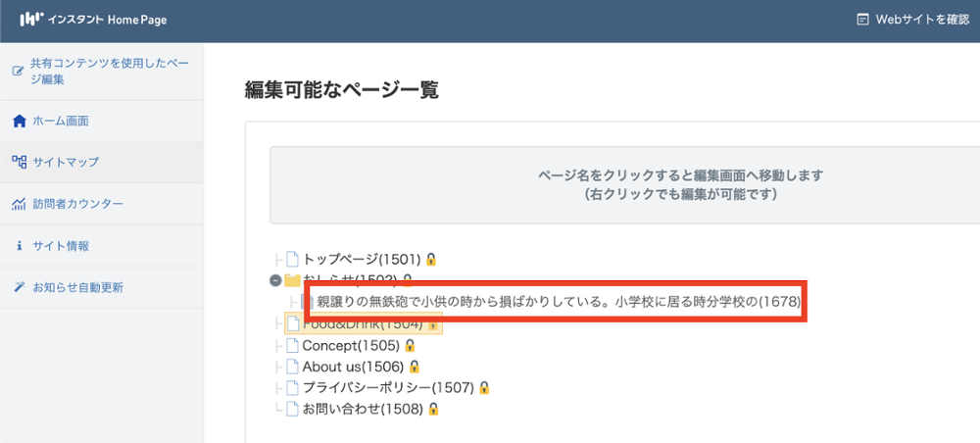
Task: Click the lock icon beside プライバシーポリシー(1507)
Action: pyautogui.click(x=483, y=387)
